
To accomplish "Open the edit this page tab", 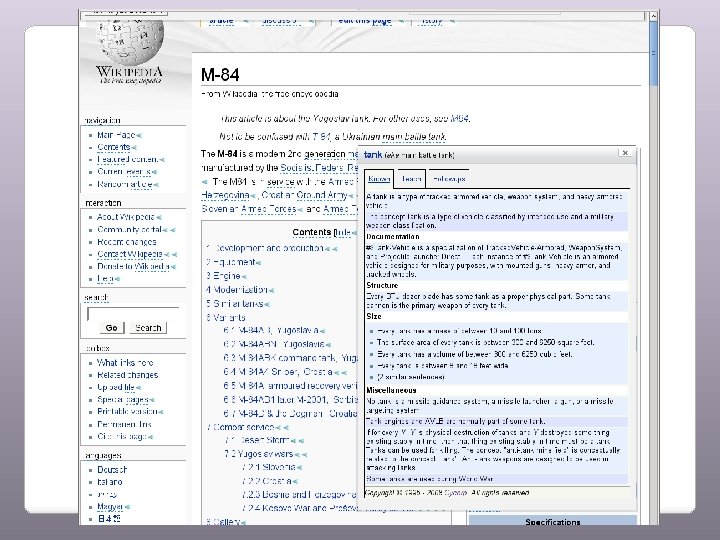I will [x=365, y=21].
